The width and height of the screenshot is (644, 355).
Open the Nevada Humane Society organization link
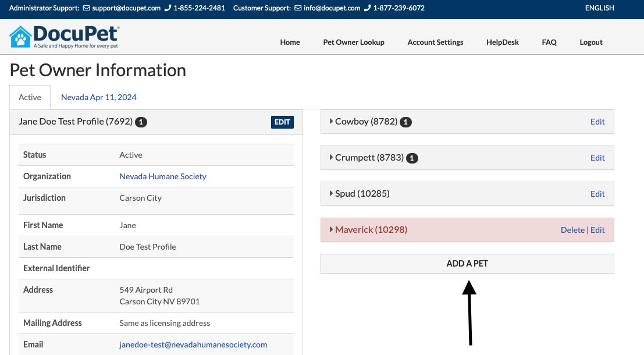pyautogui.click(x=163, y=176)
